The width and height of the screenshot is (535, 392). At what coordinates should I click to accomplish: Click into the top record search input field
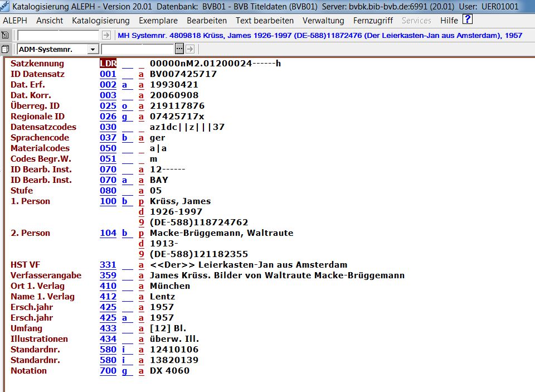click(58, 35)
